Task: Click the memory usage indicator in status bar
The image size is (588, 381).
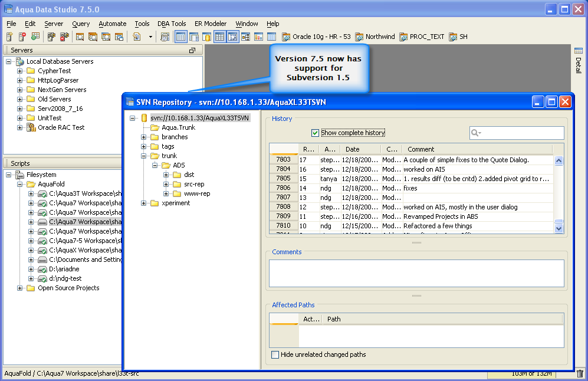Action: point(521,373)
